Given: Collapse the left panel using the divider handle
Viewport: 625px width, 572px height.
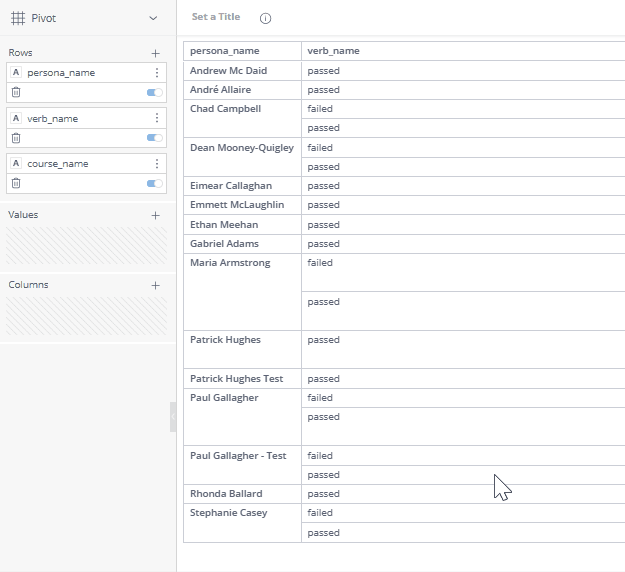Looking at the screenshot, I should click(173, 416).
